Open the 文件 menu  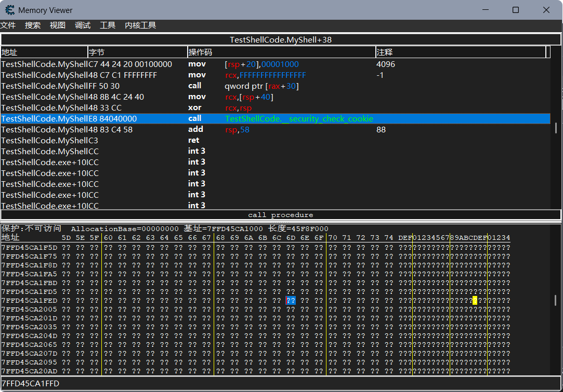tap(8, 25)
